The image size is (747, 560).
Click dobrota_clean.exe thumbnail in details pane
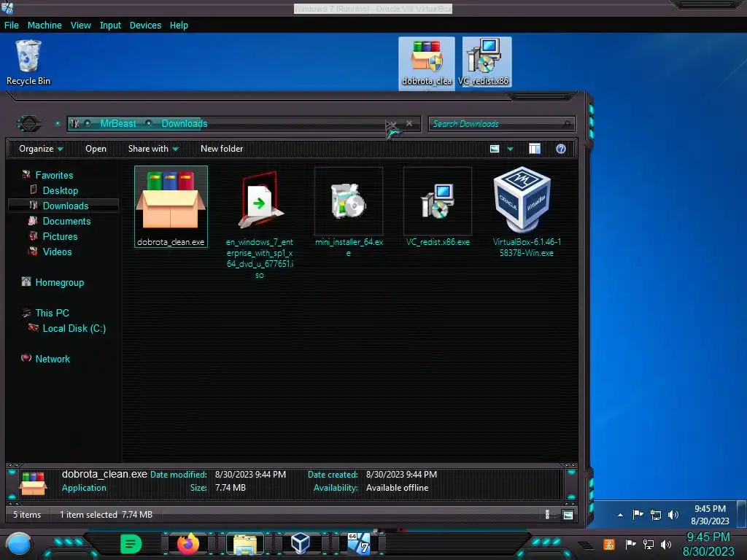[x=33, y=483]
